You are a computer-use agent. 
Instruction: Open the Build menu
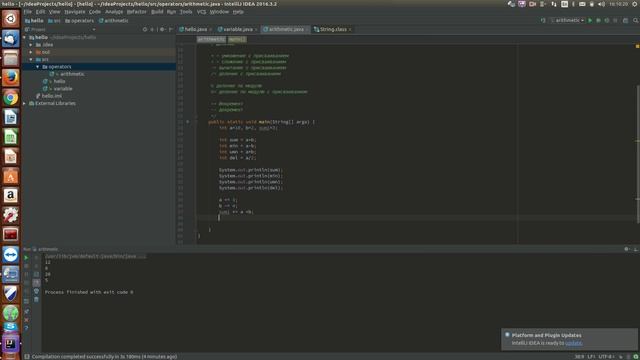157,12
